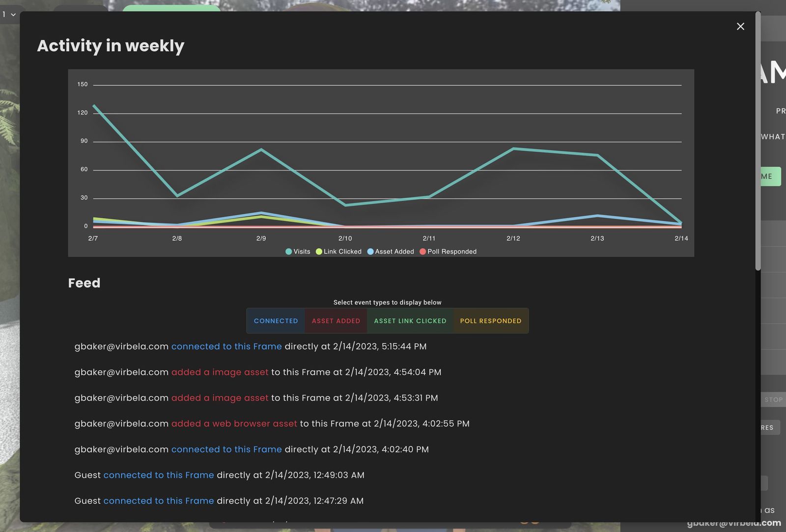Toggle the ASSET ADDED event filter
Viewport: 786px width, 532px height.
(x=336, y=321)
